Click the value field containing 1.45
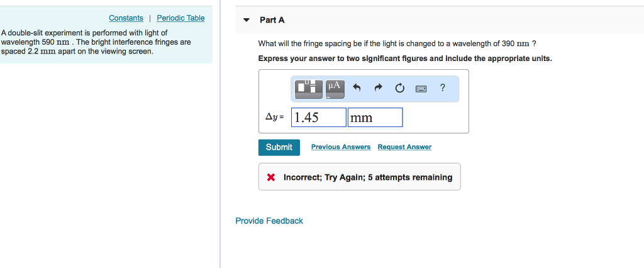This screenshot has height=268, width=644. (319, 118)
